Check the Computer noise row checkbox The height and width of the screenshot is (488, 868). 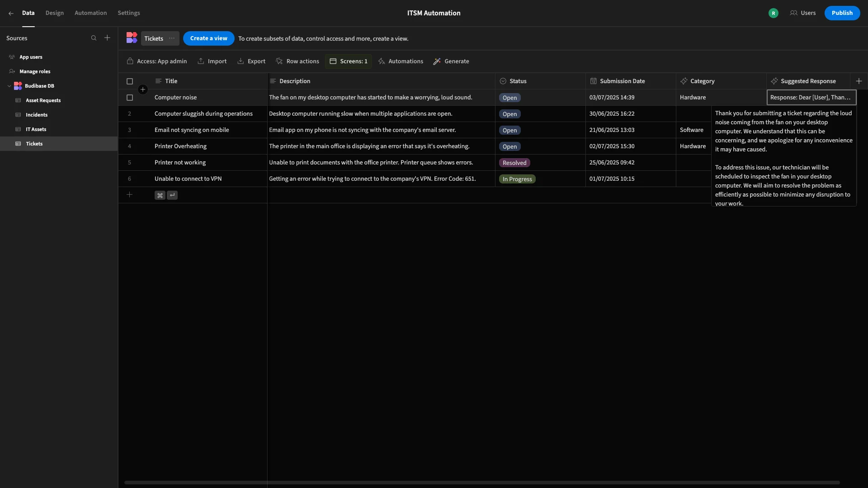(x=130, y=98)
